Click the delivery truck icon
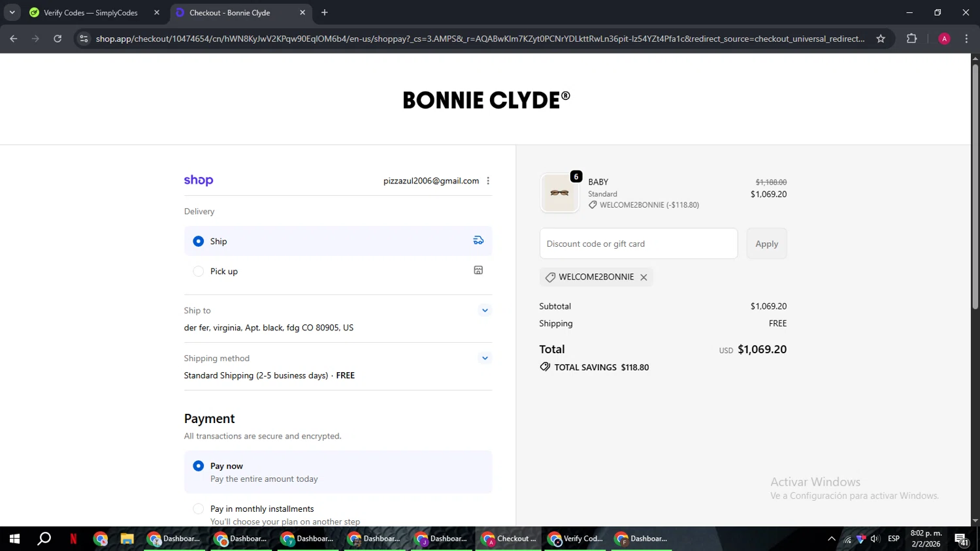This screenshot has height=551, width=980. point(478,241)
